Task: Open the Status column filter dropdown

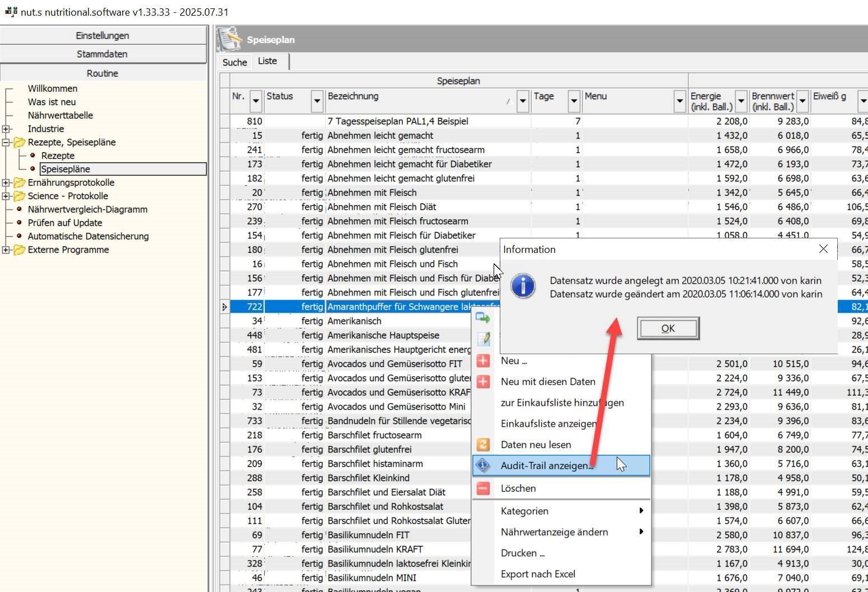Action: pos(317,101)
